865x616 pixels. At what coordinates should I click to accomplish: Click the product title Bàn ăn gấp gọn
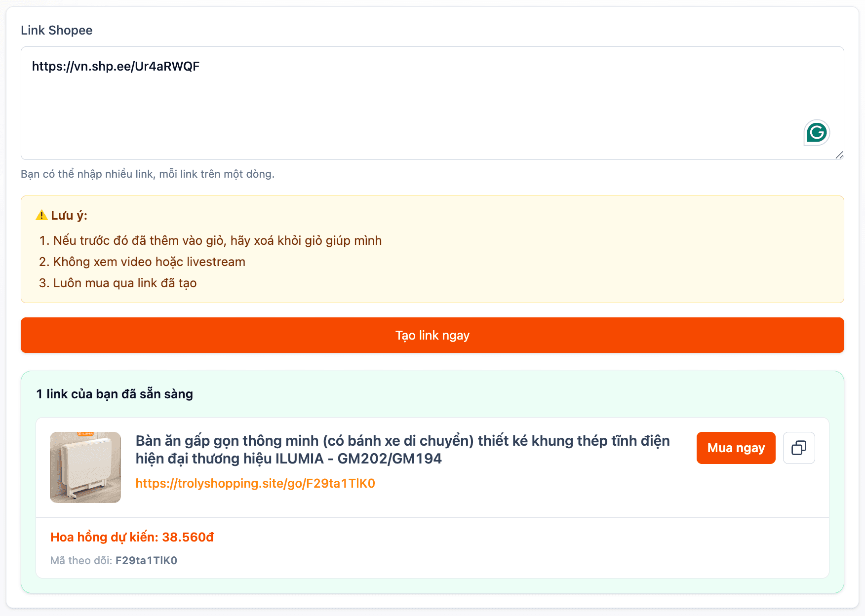403,450
